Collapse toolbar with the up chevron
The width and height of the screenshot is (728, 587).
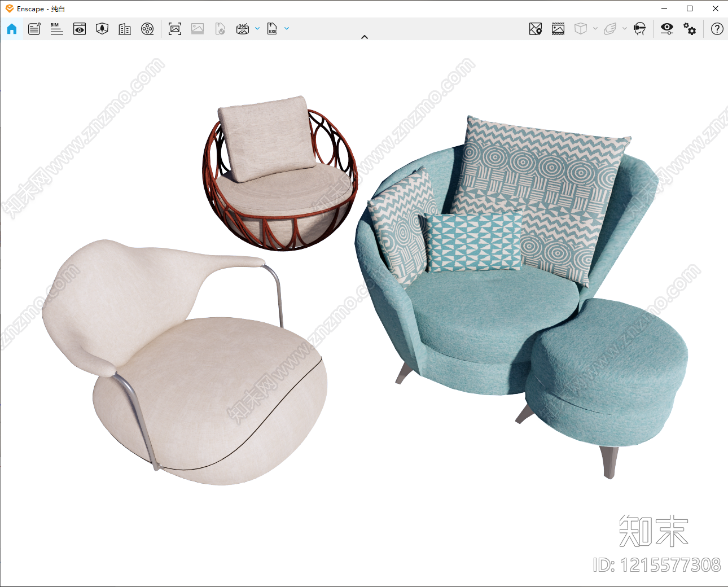pyautogui.click(x=365, y=37)
